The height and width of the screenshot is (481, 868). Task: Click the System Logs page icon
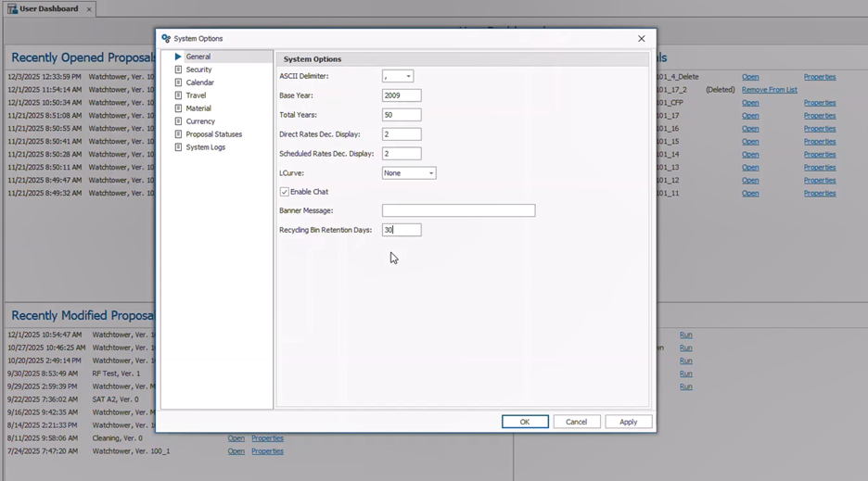(x=178, y=147)
